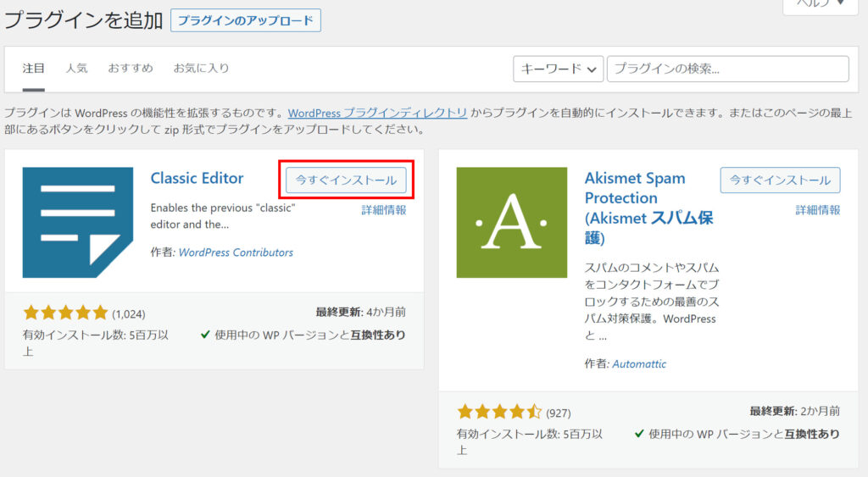
Task: Expand the ヘルプ tab at top right
Action: click(x=820, y=4)
